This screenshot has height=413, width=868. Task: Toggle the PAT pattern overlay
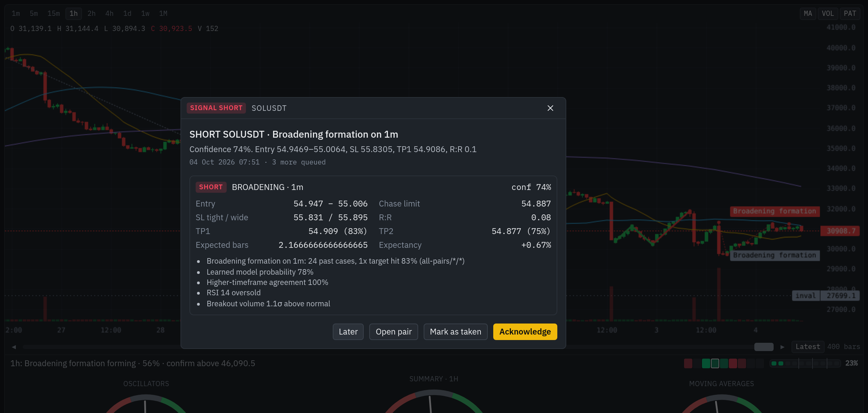coord(850,13)
